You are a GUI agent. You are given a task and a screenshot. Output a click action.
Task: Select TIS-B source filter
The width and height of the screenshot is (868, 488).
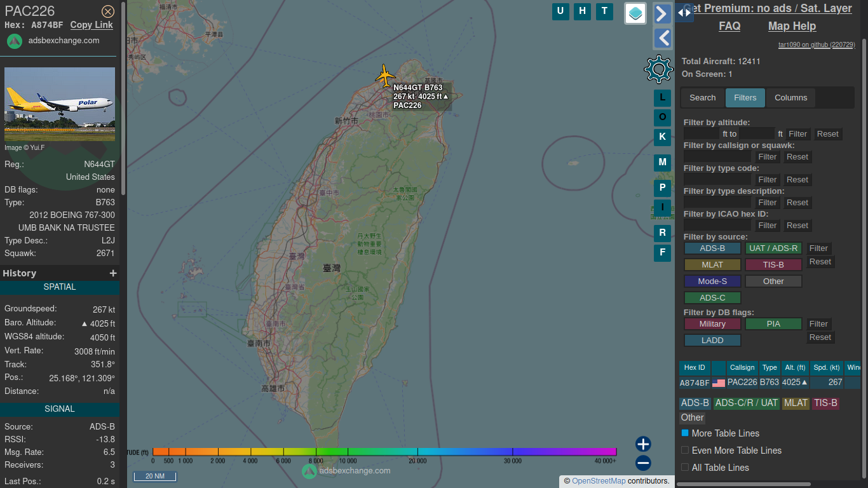pos(773,265)
